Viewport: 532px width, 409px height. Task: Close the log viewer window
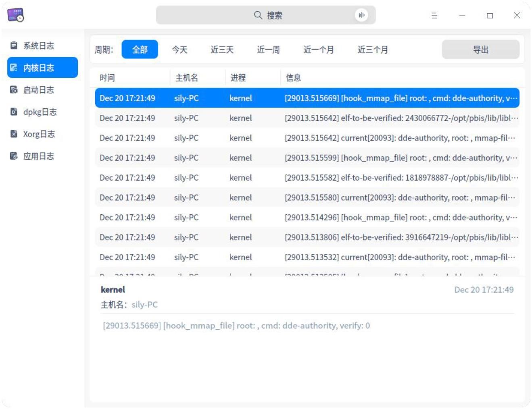tap(517, 15)
